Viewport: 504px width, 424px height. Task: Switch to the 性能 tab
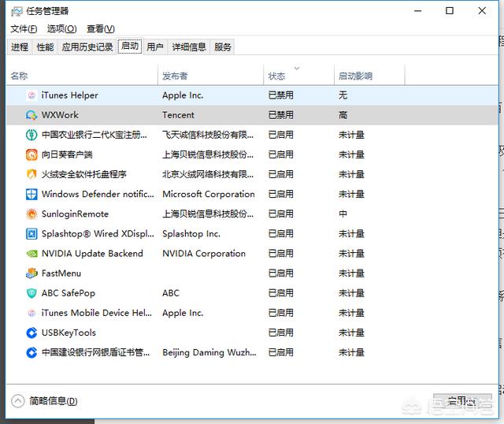click(x=45, y=47)
